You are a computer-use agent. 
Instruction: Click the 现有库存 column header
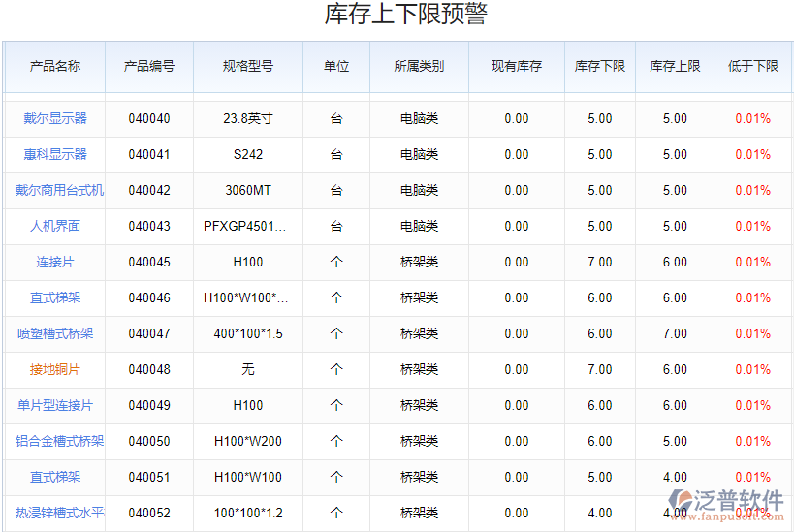(517, 66)
